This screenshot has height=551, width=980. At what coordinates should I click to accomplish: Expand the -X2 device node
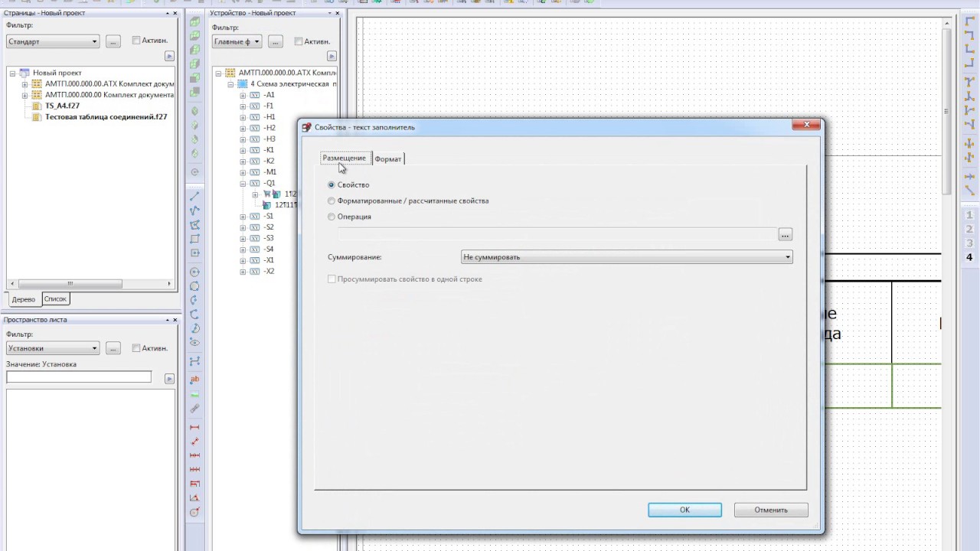point(243,272)
